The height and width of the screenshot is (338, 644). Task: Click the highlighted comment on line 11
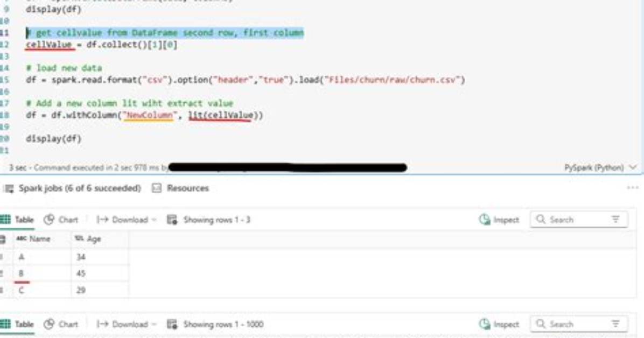165,32
